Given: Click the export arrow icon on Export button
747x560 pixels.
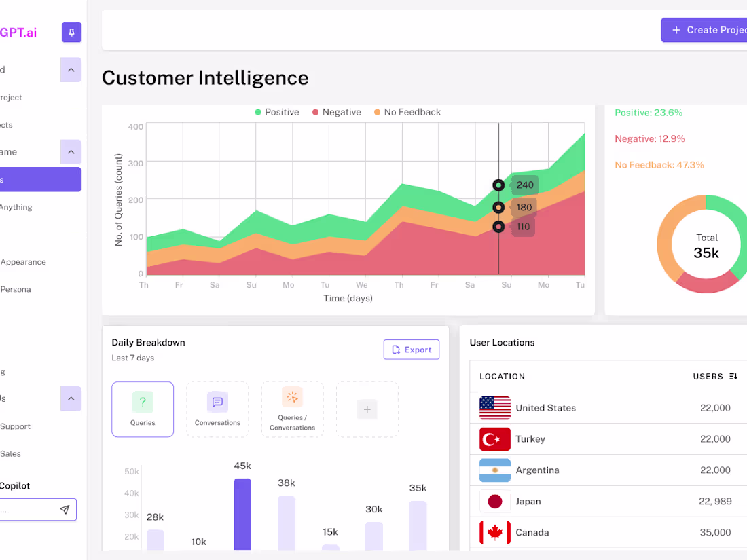Looking at the screenshot, I should coord(396,349).
